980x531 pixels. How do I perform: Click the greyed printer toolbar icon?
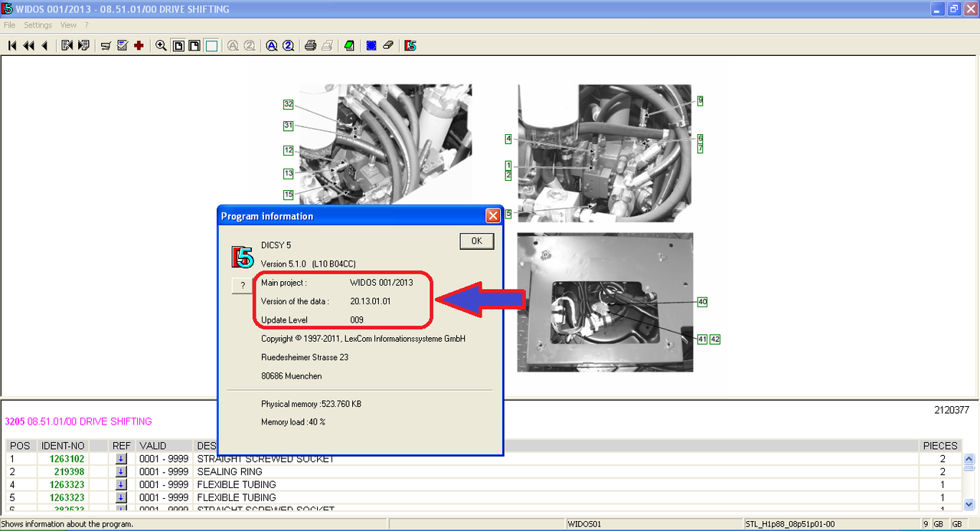327,46
